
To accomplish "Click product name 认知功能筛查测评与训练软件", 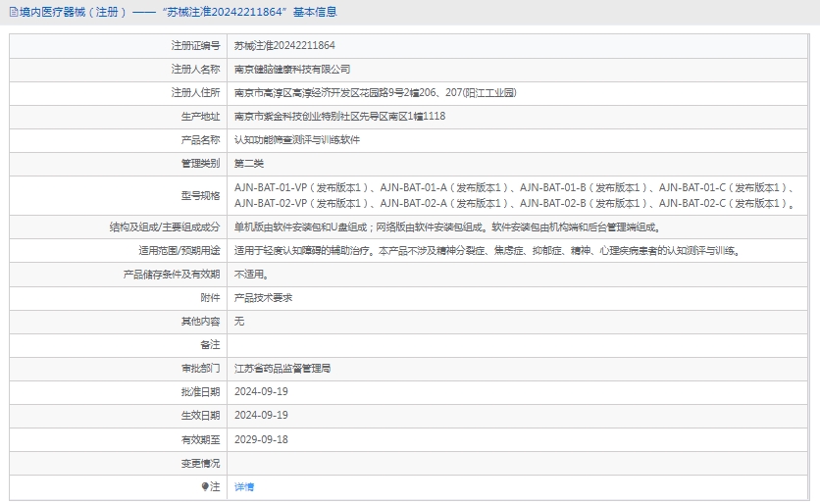I will click(x=297, y=140).
